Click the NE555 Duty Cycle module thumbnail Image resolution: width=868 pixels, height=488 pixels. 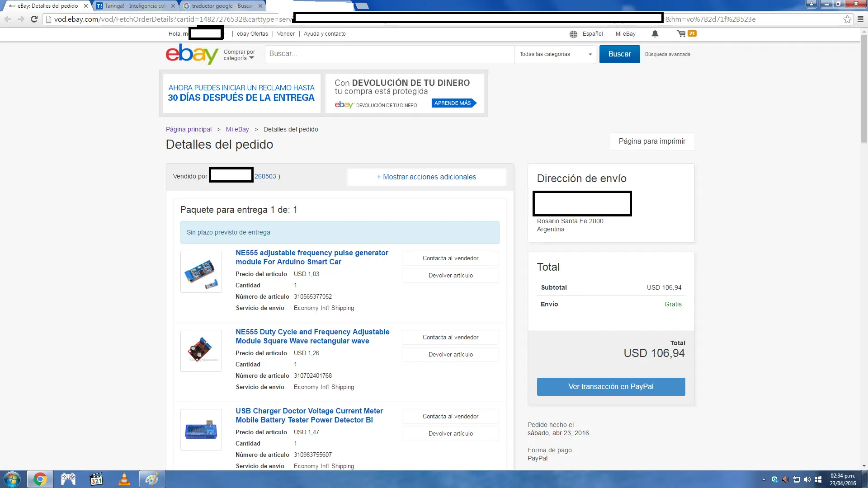pos(201,351)
